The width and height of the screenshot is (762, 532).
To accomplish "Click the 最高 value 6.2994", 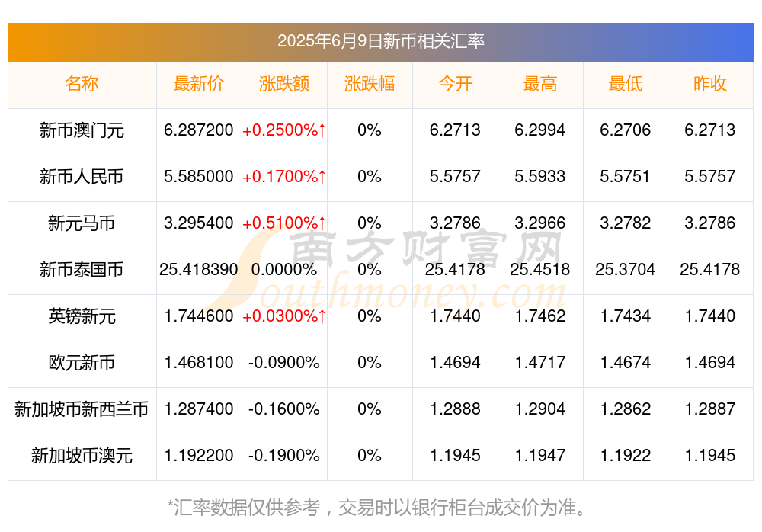I will (x=540, y=130).
